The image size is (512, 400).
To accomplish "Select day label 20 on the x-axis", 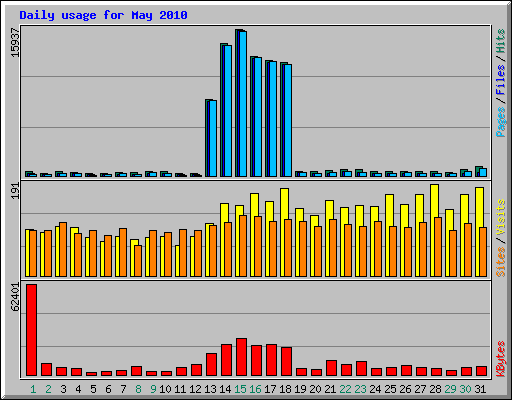I will (315, 389).
